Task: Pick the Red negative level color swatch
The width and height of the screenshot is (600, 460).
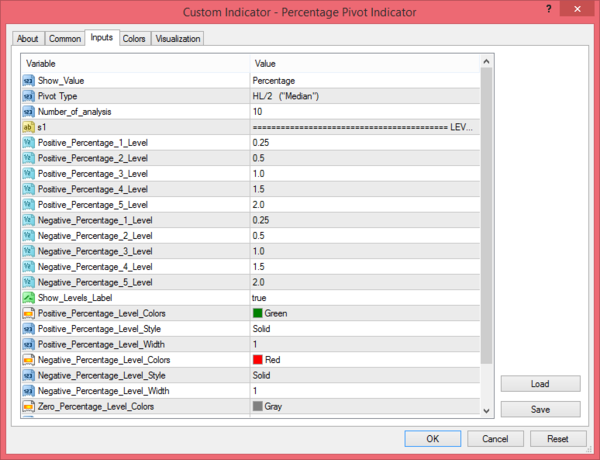Action: [x=258, y=360]
